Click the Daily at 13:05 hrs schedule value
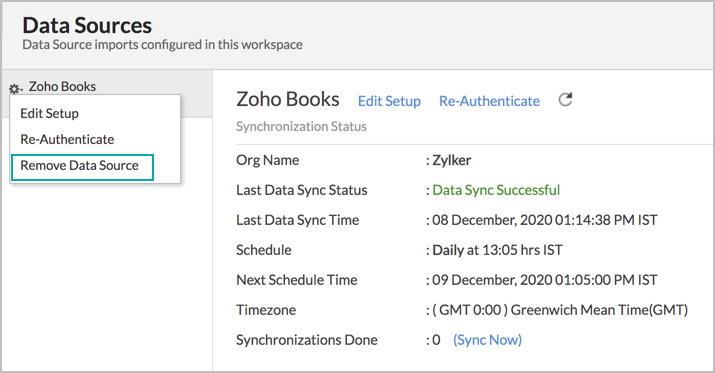The image size is (715, 373). pyautogui.click(x=497, y=250)
